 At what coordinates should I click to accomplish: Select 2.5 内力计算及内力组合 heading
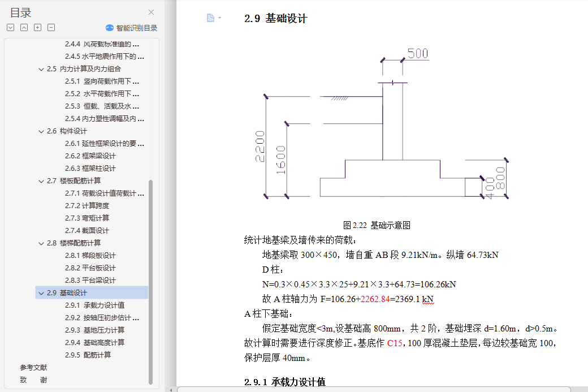pyautogui.click(x=84, y=69)
